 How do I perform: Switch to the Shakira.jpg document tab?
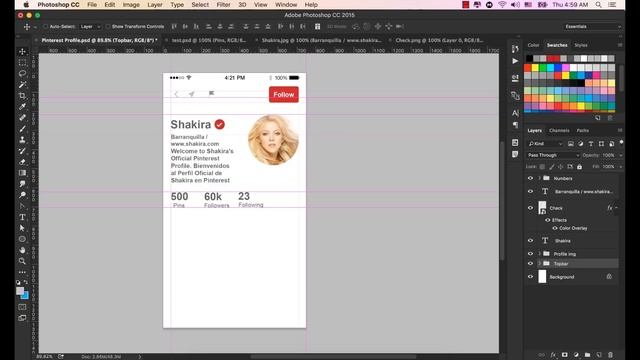321,40
